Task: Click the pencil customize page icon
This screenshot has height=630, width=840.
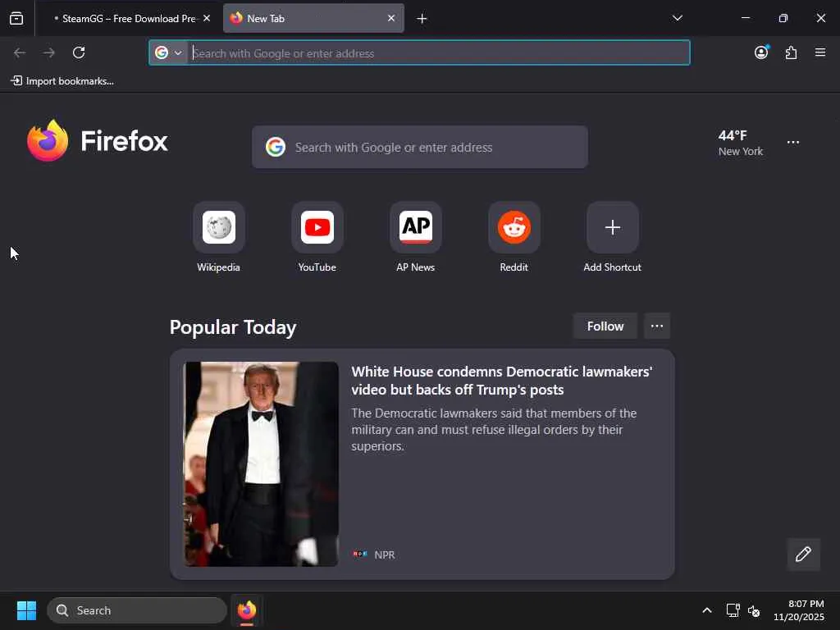Action: click(804, 554)
